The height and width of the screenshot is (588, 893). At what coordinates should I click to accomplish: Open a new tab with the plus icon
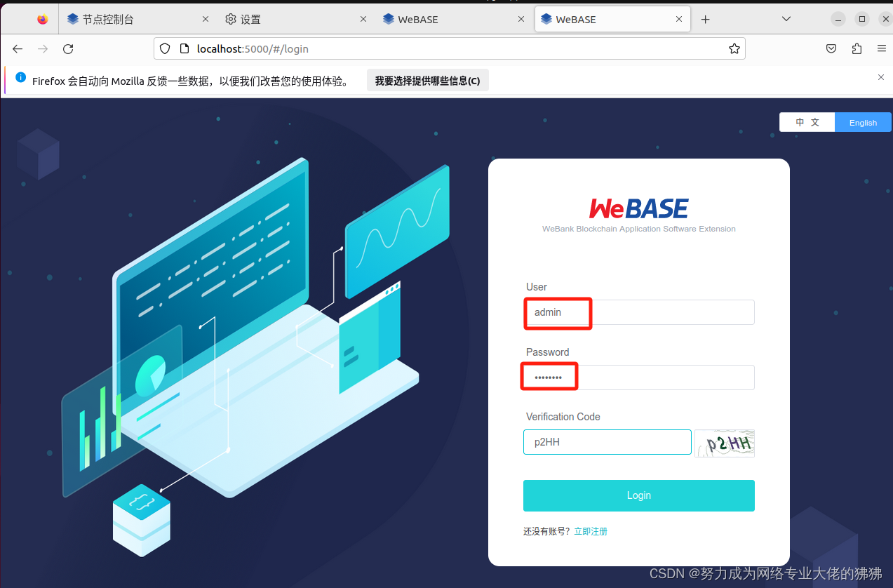[705, 19]
